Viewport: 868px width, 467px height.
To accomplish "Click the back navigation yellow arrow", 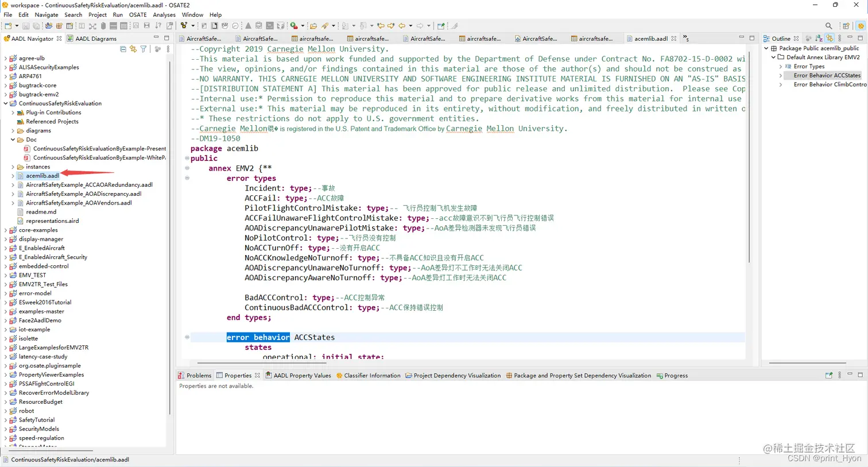I will coord(402,26).
